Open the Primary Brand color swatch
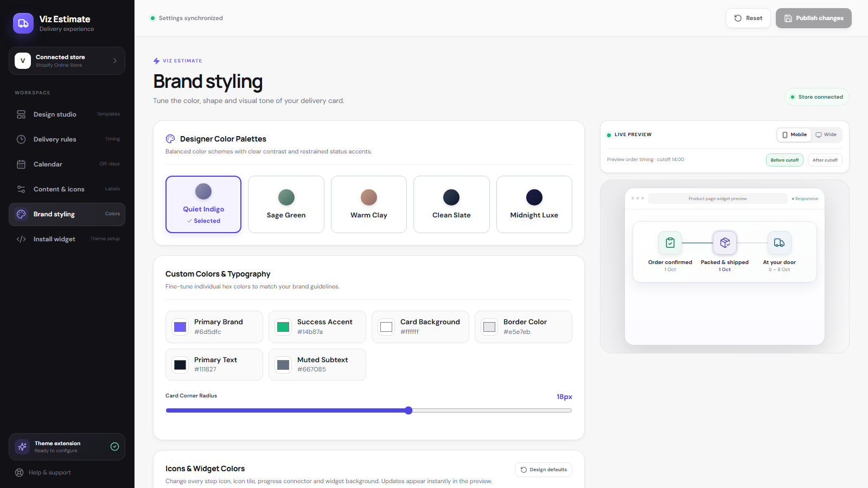Image resolution: width=868 pixels, height=488 pixels. click(180, 327)
